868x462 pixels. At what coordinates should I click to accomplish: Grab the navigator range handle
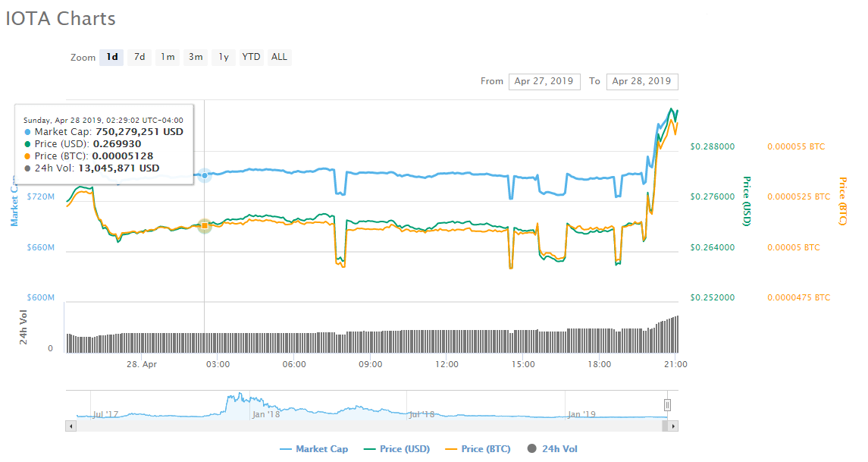point(667,405)
